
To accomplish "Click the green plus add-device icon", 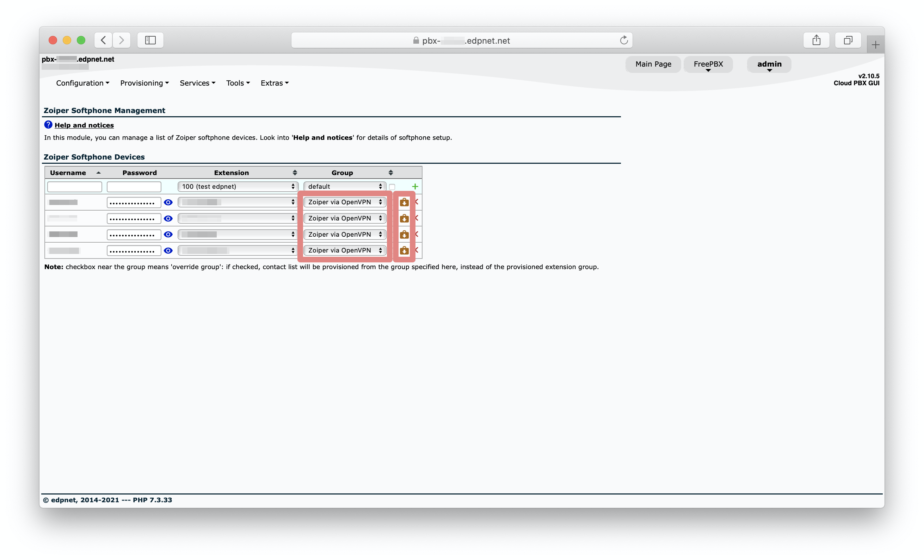I will 415,186.
